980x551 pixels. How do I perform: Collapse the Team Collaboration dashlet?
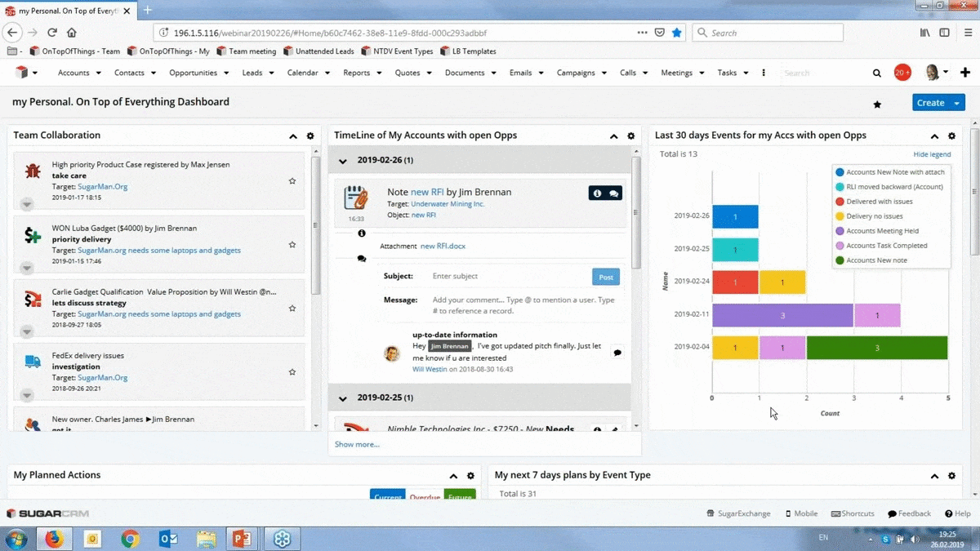pyautogui.click(x=293, y=136)
